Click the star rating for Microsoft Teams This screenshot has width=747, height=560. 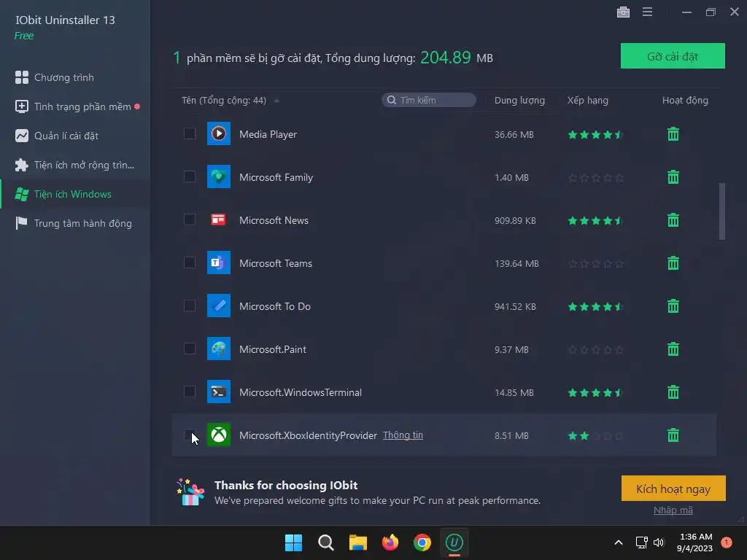click(x=596, y=263)
